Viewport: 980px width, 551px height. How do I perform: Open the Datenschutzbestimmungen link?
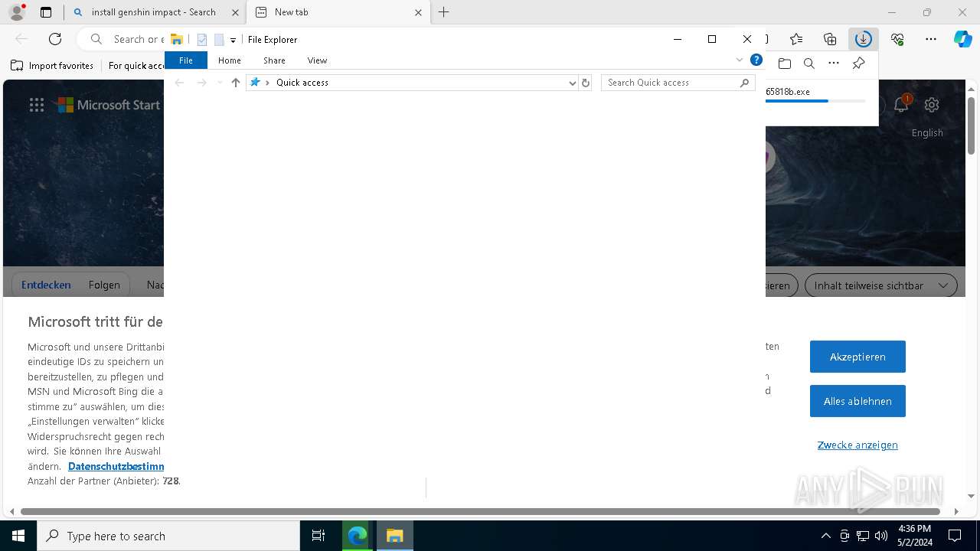click(116, 466)
